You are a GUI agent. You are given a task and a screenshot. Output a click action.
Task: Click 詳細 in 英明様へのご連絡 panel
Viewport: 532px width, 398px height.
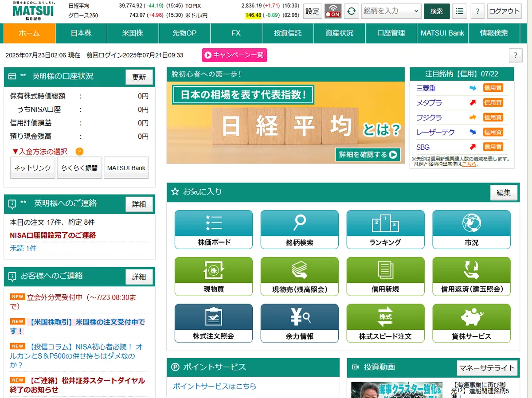(x=139, y=204)
